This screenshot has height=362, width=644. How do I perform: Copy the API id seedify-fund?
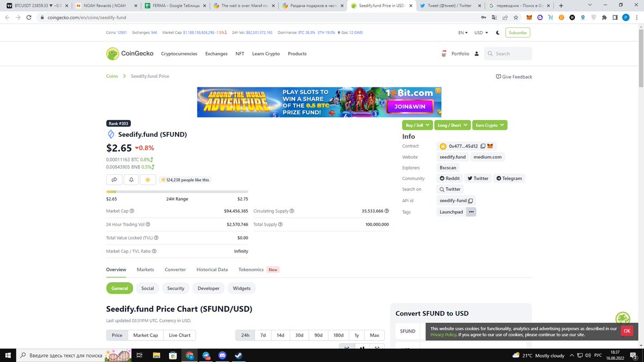coord(471,201)
